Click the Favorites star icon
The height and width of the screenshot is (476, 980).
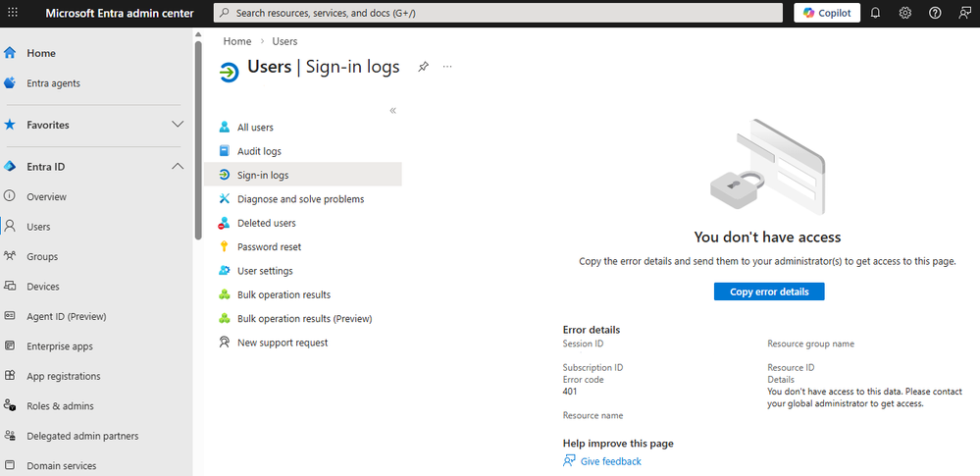[x=10, y=125]
